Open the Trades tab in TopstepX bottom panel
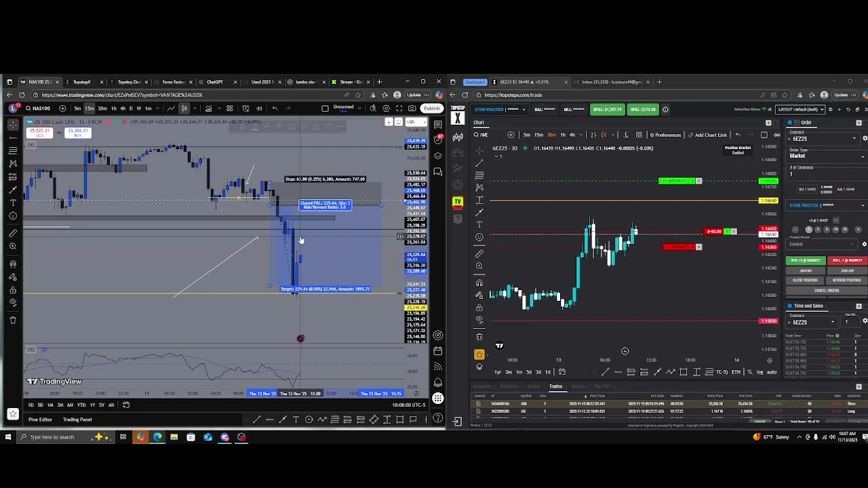This screenshot has height=488, width=868. pos(555,386)
